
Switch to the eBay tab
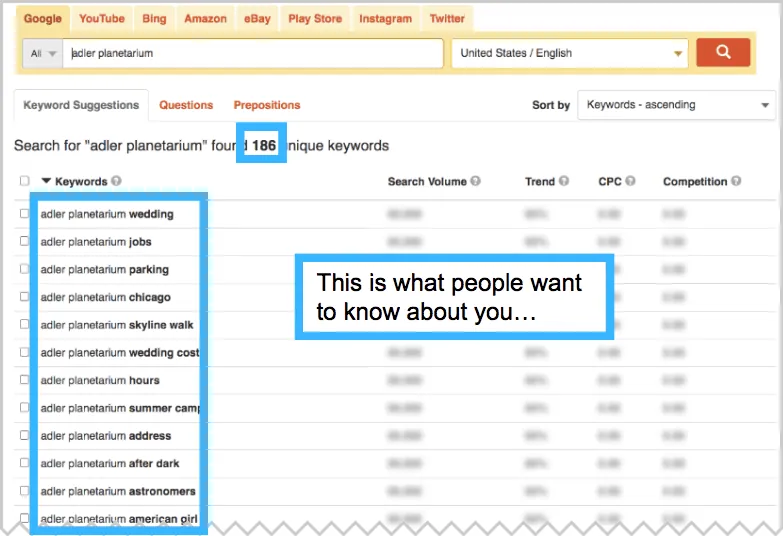click(x=257, y=18)
